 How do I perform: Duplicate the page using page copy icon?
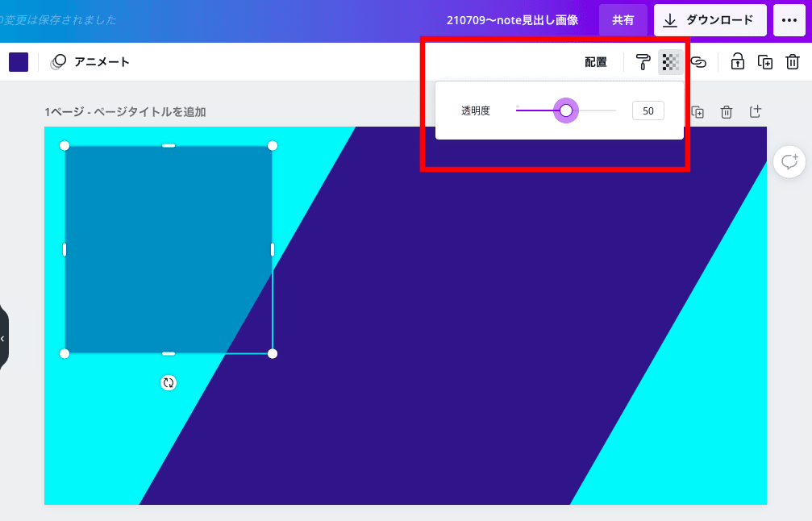697,112
